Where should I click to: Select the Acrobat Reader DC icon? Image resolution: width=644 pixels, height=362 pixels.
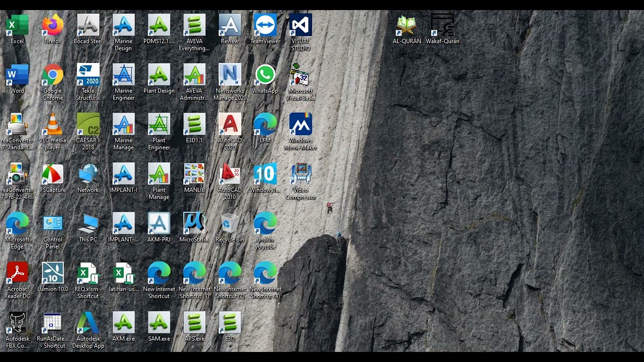17,273
